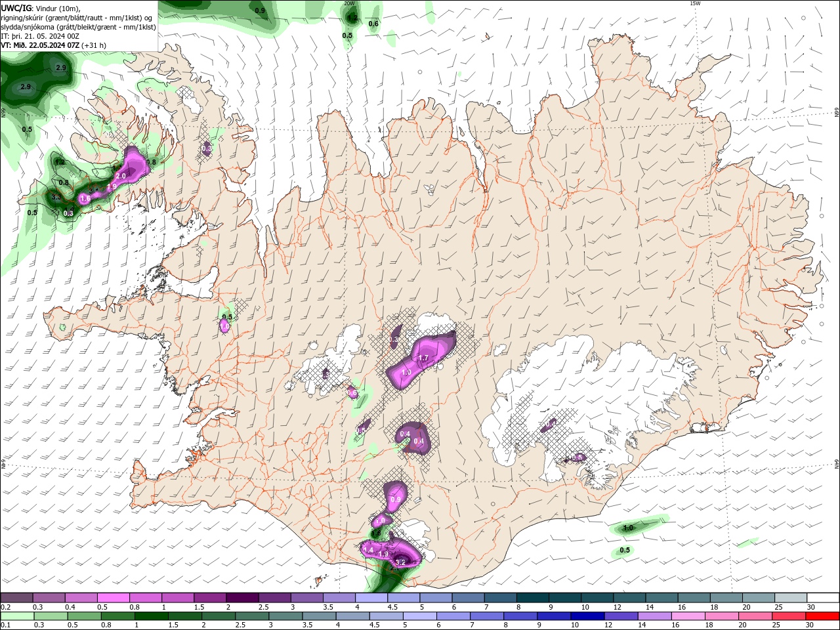Pick the navy blue rain swatch between 10 and 12
840x630 pixels.
tap(586, 616)
